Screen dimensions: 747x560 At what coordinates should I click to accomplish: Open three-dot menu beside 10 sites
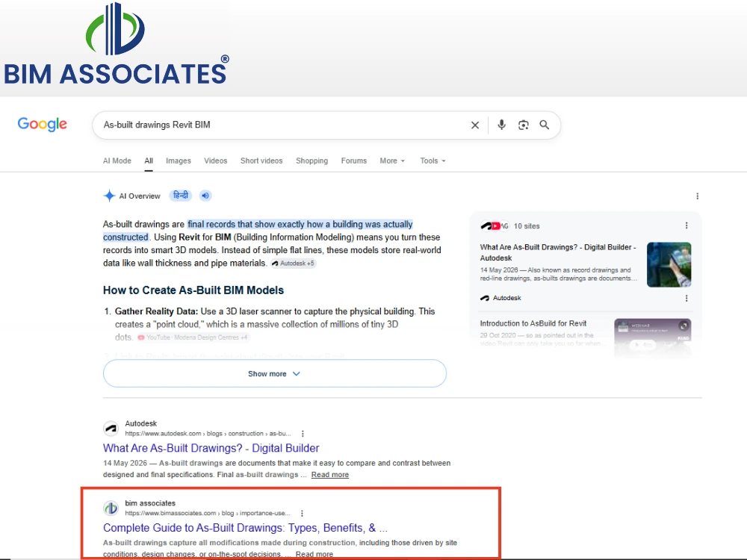686,225
